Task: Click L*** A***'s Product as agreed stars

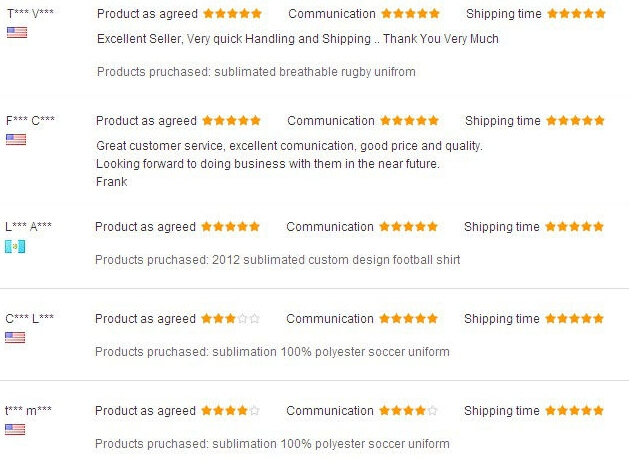Action: click(x=230, y=226)
